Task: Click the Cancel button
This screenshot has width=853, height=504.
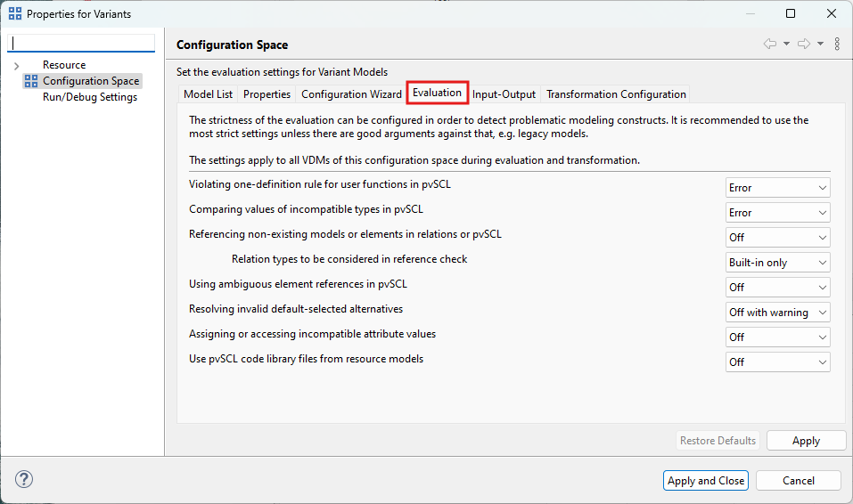Action: click(x=798, y=480)
